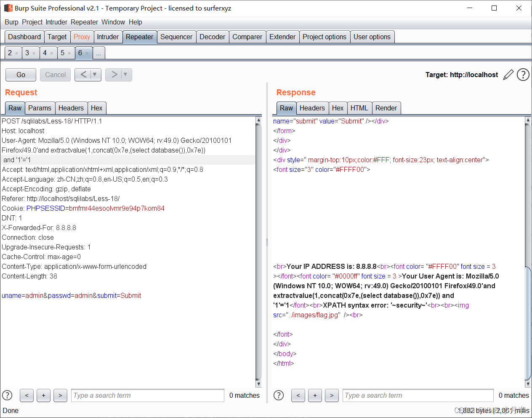Click the response pane vertical scrollbar thumb
Viewport: 532px width, 418px height.
pos(528,323)
